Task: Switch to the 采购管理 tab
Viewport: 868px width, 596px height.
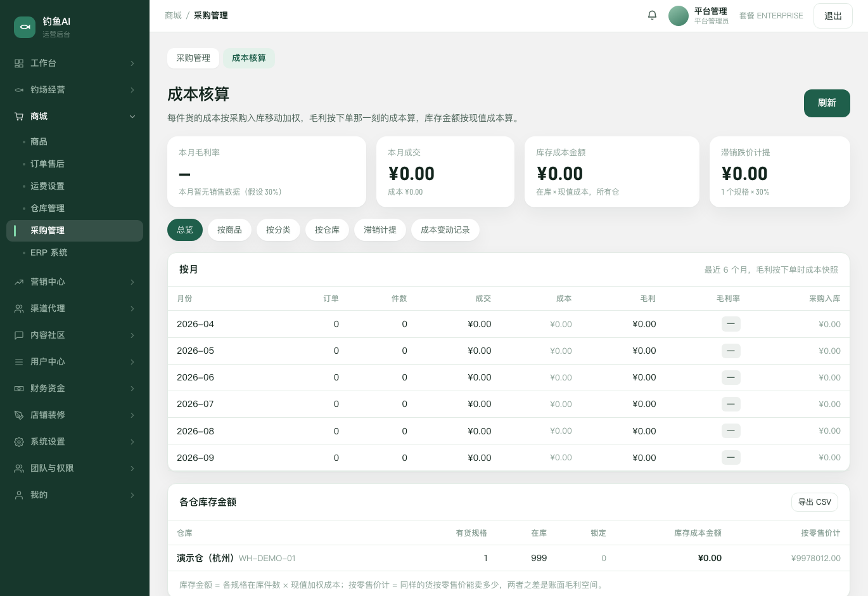Action: [x=193, y=58]
